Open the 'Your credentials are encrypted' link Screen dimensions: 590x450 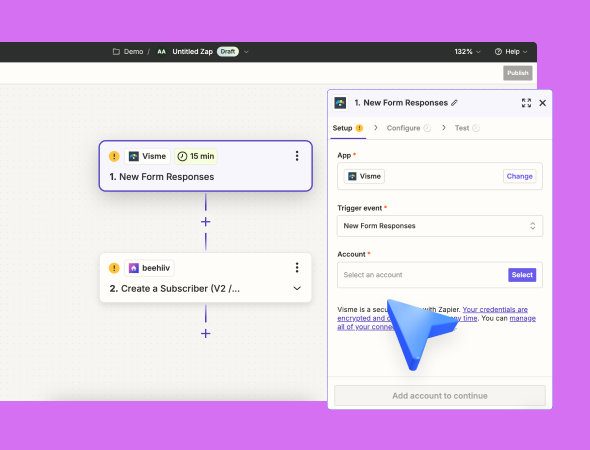pos(495,309)
